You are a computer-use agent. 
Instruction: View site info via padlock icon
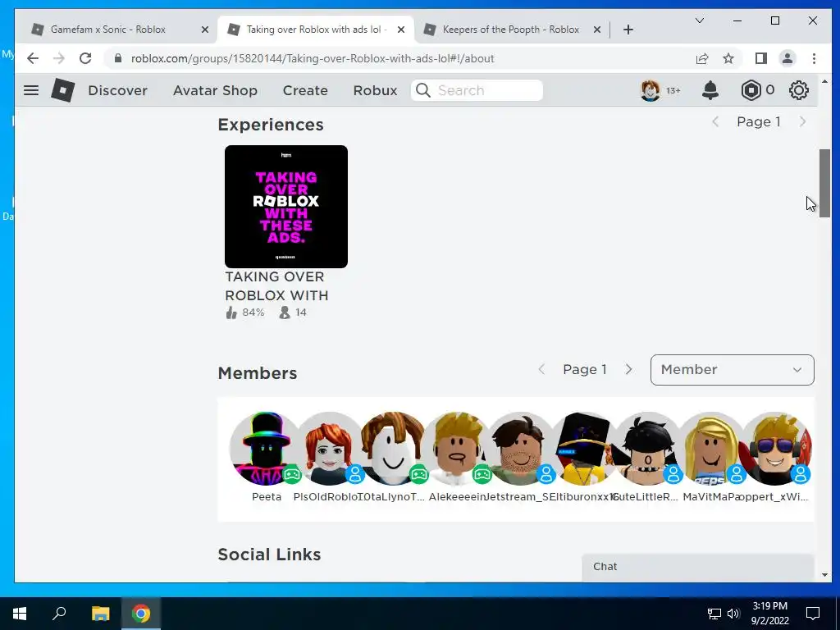(x=118, y=58)
